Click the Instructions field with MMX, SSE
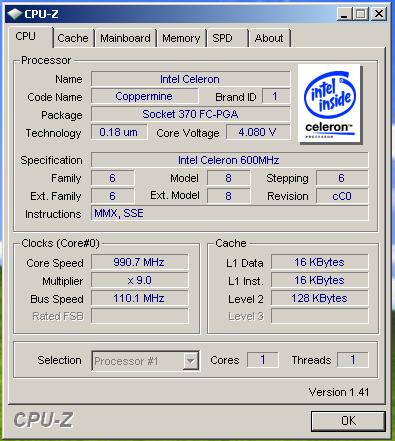The height and width of the screenshot is (441, 395). pos(230,213)
